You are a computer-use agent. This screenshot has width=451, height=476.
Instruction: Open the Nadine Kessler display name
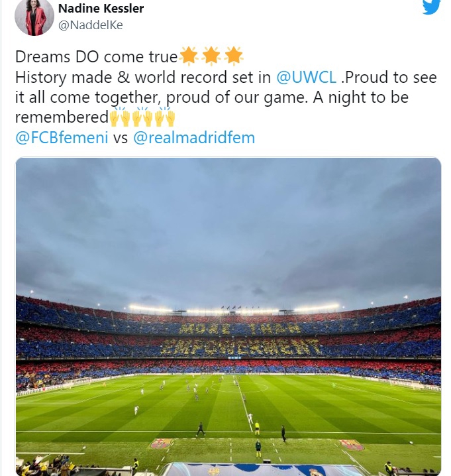[101, 9]
